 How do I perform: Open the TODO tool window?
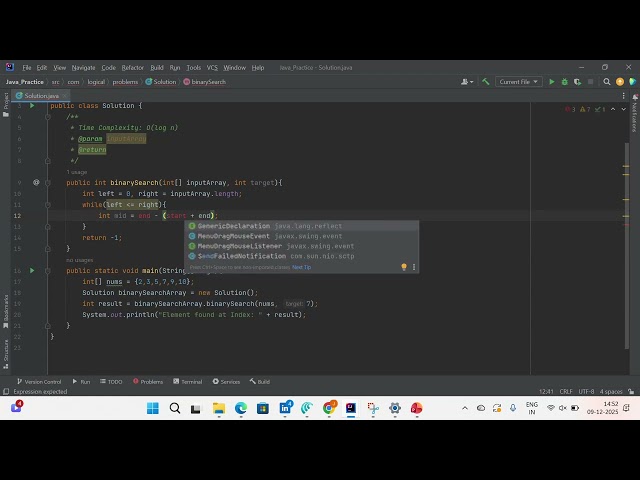[x=111, y=382]
